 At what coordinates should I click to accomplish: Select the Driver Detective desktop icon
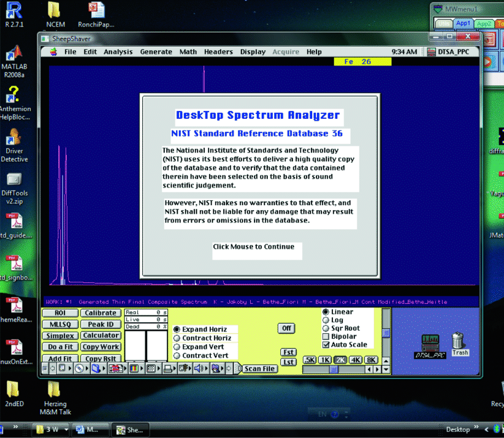point(14,145)
